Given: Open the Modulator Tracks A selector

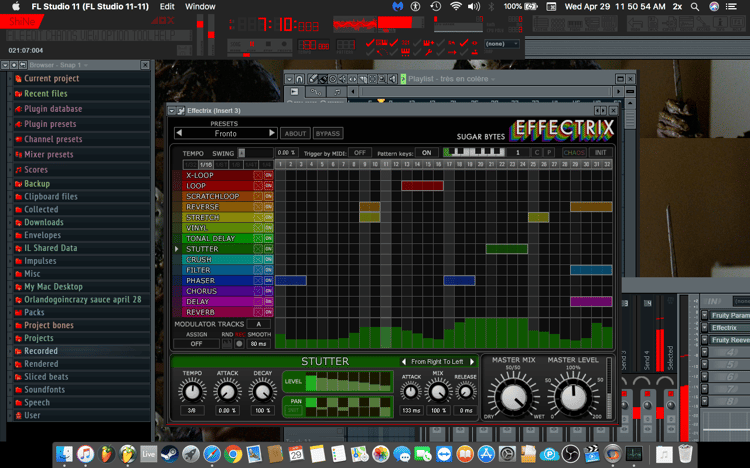Looking at the screenshot, I should click(259, 324).
